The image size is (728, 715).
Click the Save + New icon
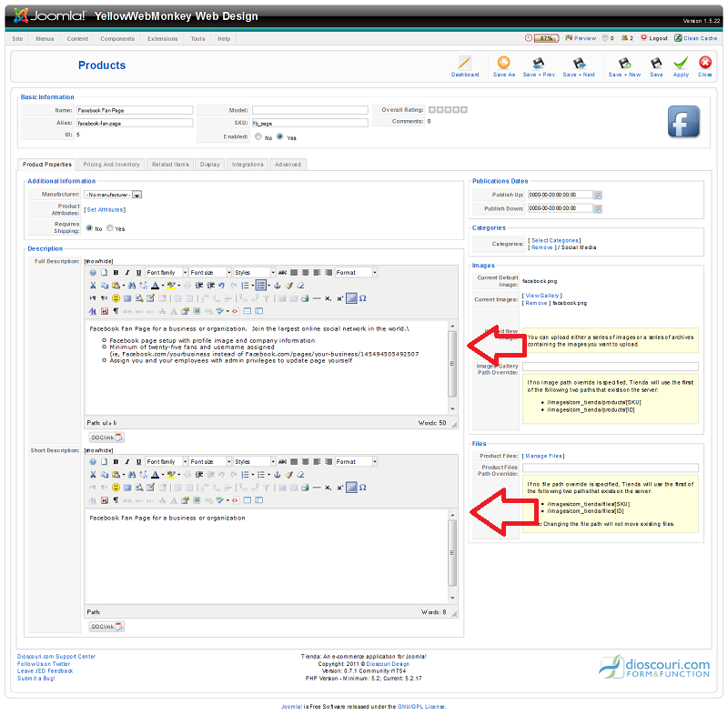click(x=624, y=65)
